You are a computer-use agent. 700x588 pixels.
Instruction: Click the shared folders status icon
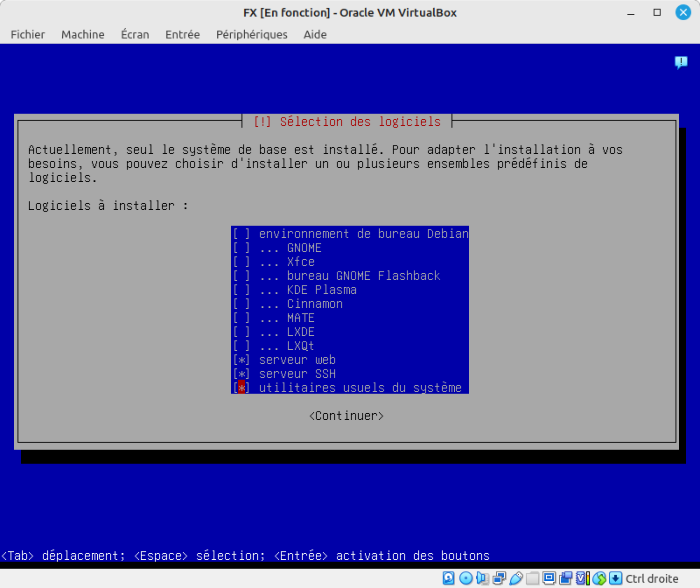pyautogui.click(x=533, y=578)
